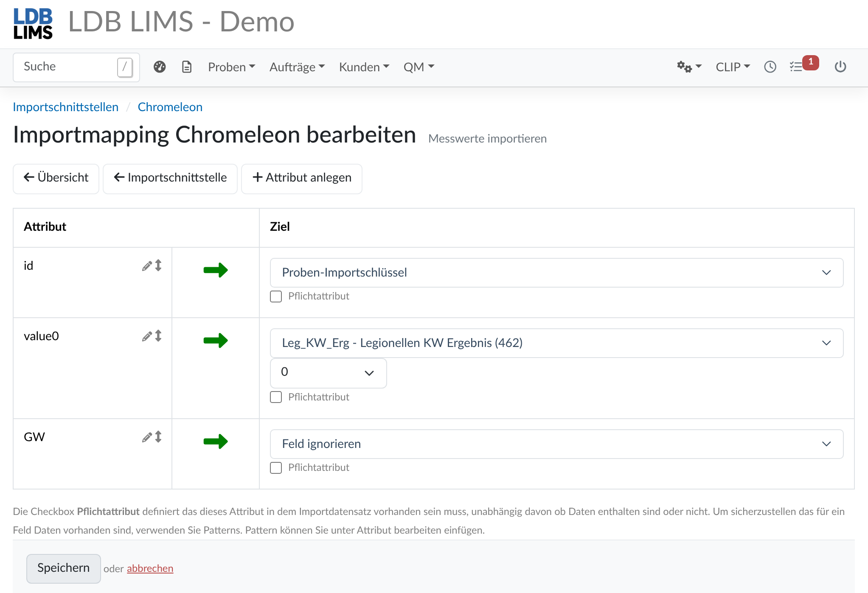Open the index dropdown showing 0

tap(328, 373)
